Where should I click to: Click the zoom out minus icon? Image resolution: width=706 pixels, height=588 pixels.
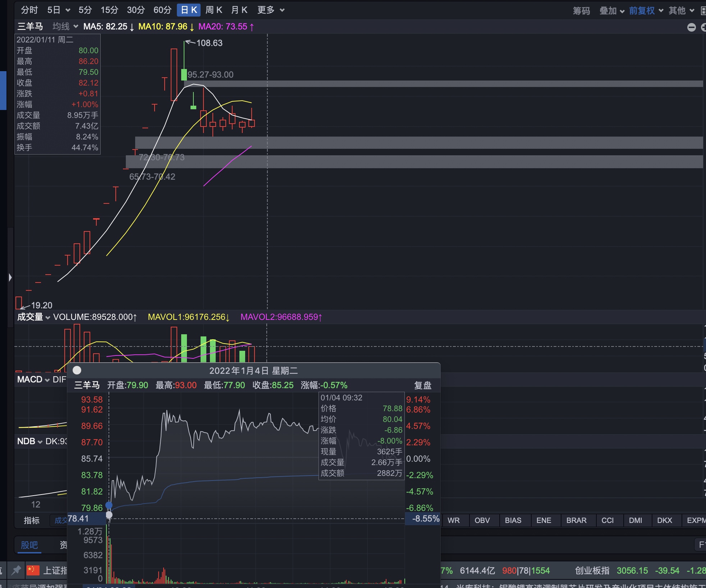point(691,27)
